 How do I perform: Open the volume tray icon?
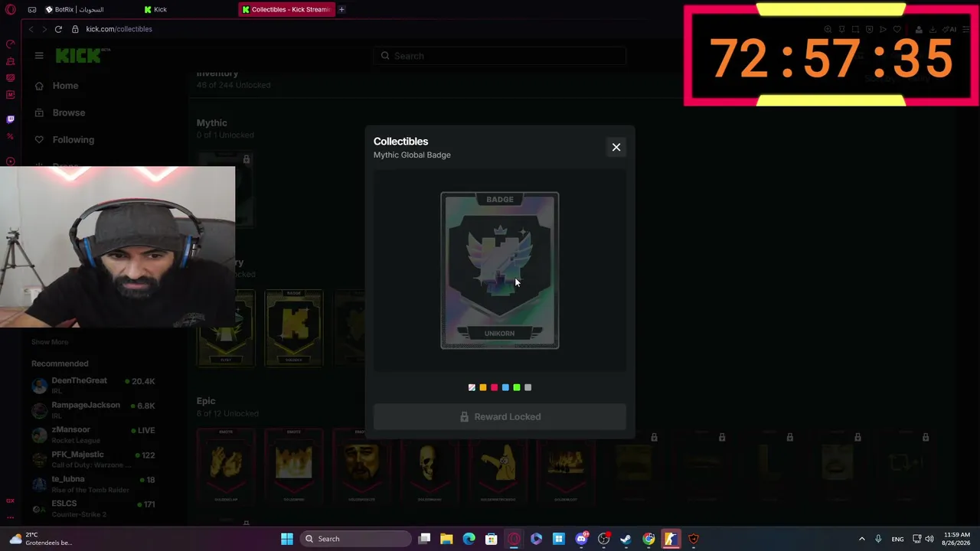[929, 539]
